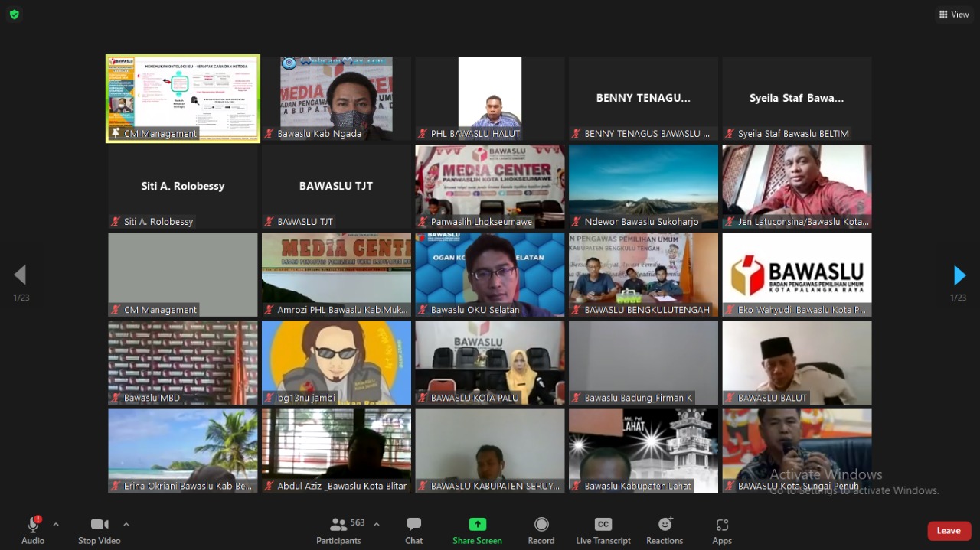The width and height of the screenshot is (980, 550).
Task: Select Bawaslu MBD video tile
Action: click(x=183, y=363)
